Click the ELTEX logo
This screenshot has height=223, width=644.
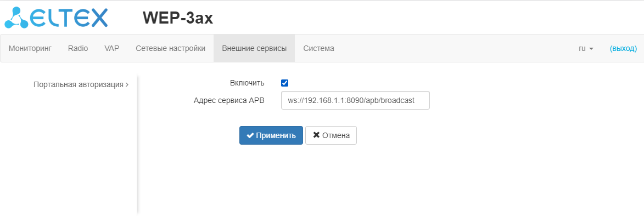[x=56, y=18]
